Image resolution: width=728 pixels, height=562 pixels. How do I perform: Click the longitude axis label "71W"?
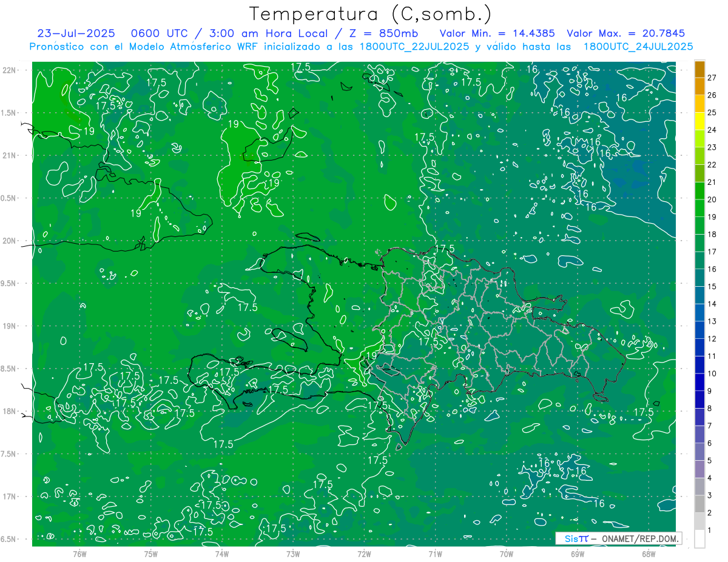click(435, 553)
